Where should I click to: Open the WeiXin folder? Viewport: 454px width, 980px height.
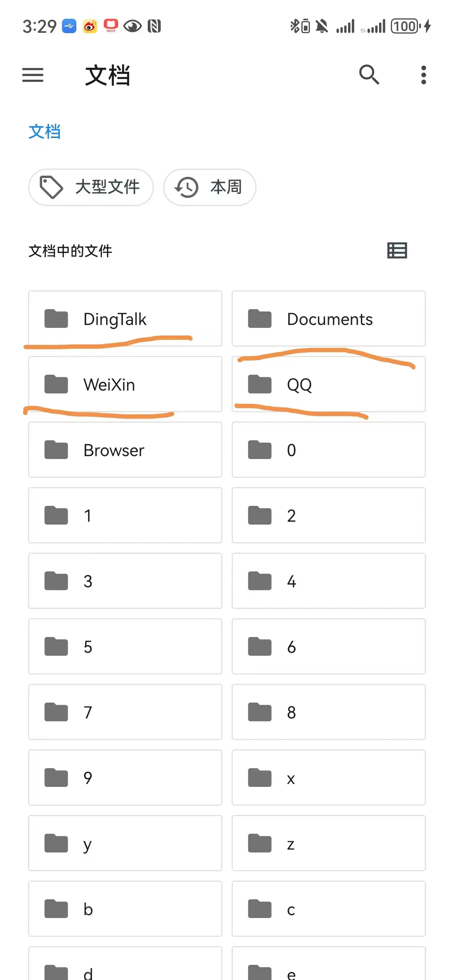tap(125, 384)
